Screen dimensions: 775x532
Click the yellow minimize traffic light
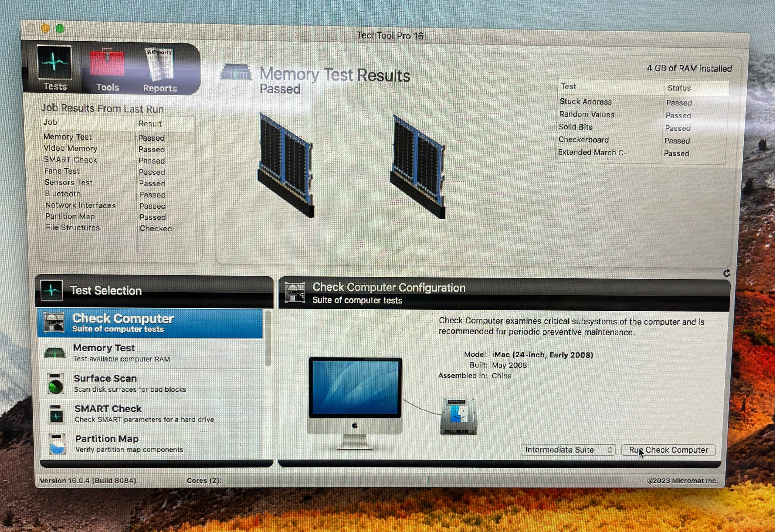[45, 28]
